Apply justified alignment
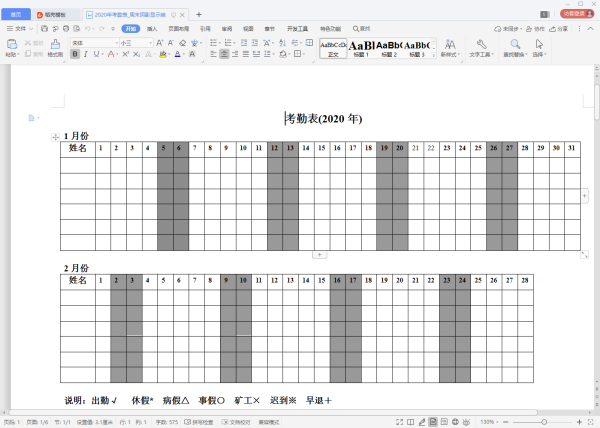This screenshot has height=428, width=600. tap(246, 54)
